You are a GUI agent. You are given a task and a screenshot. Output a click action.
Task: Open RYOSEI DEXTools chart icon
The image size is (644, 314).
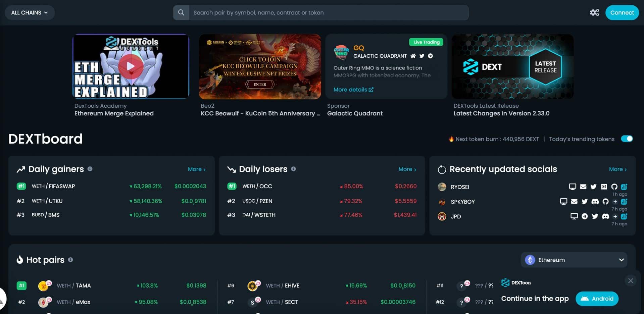point(624,187)
